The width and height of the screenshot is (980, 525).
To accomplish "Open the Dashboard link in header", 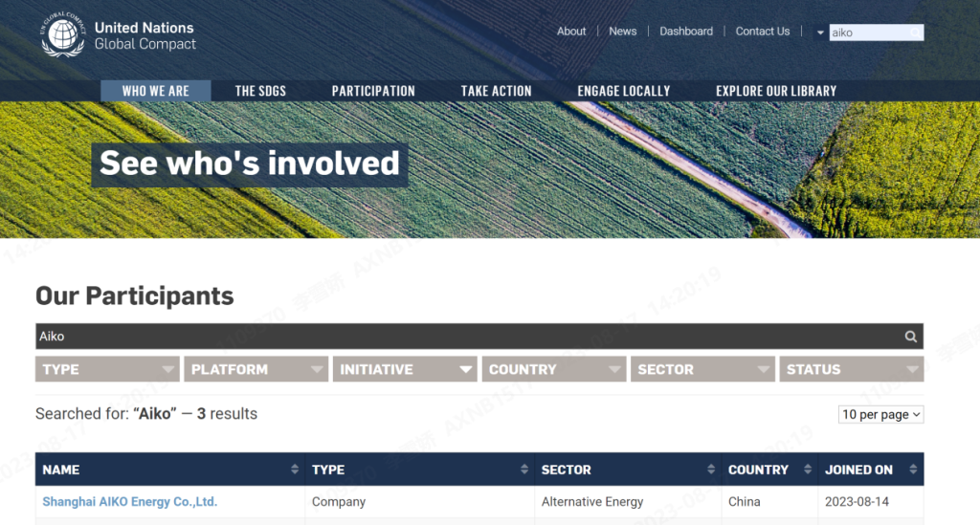I will [x=686, y=32].
